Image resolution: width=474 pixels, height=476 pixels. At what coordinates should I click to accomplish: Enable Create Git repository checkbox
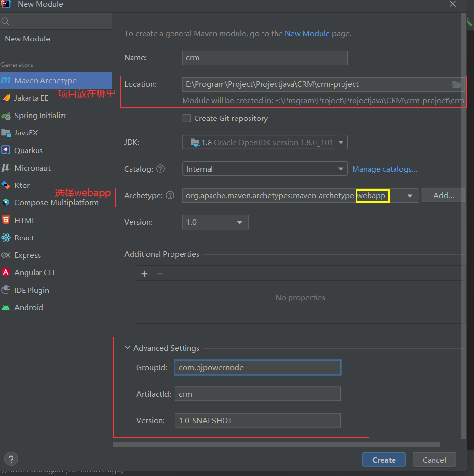pyautogui.click(x=187, y=118)
